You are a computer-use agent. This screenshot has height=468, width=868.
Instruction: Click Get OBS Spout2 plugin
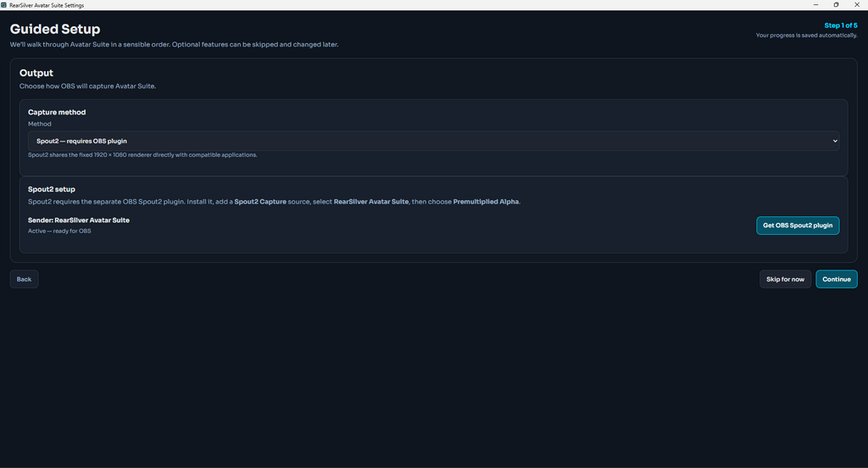[x=798, y=226]
